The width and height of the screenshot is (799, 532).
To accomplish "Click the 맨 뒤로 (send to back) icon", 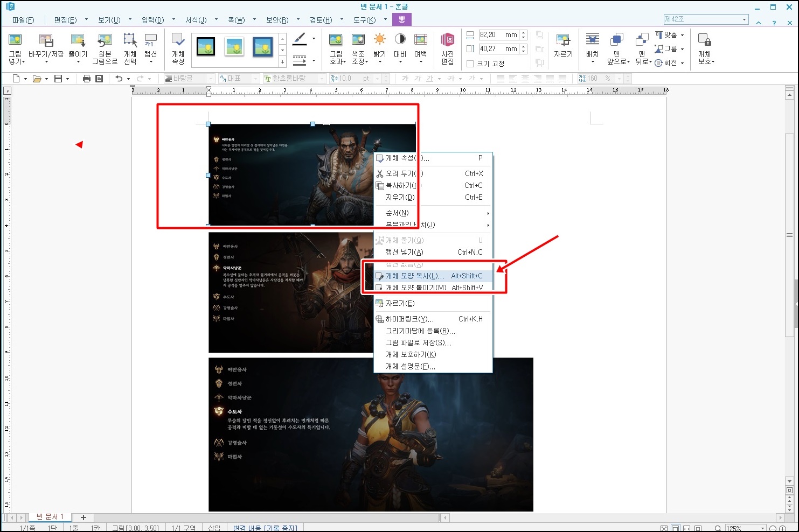I will click(642, 40).
